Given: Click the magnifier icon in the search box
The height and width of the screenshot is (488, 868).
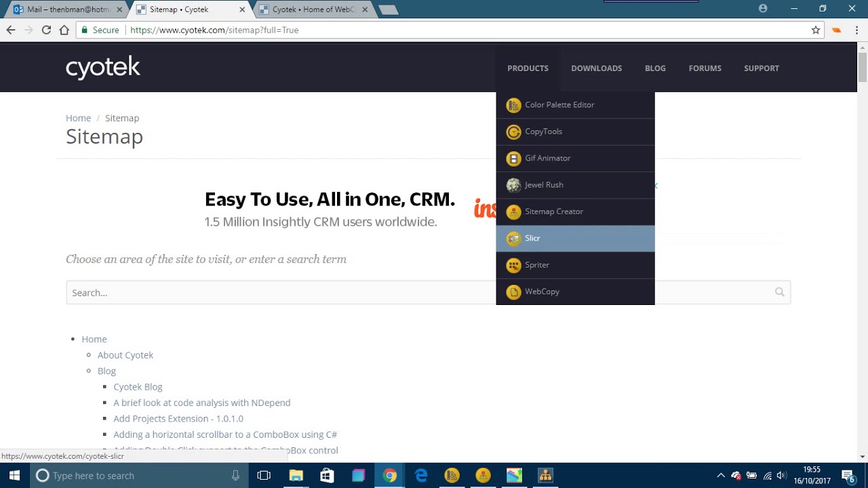Looking at the screenshot, I should pos(779,292).
